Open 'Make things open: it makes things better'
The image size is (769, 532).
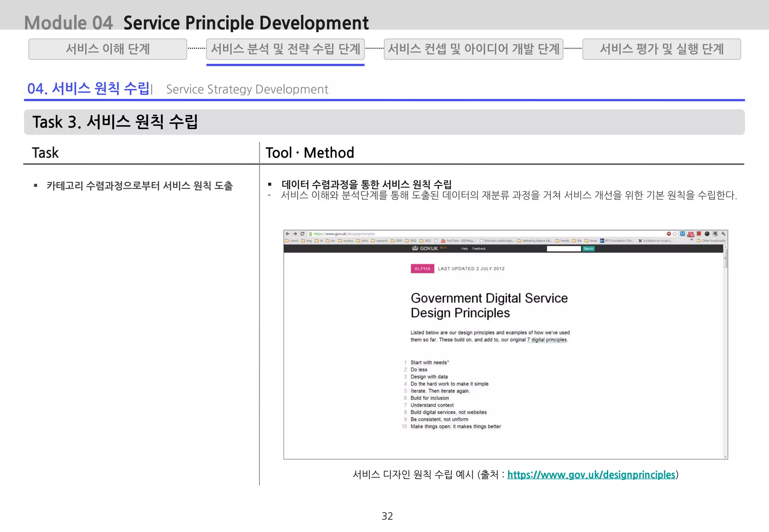455,427
